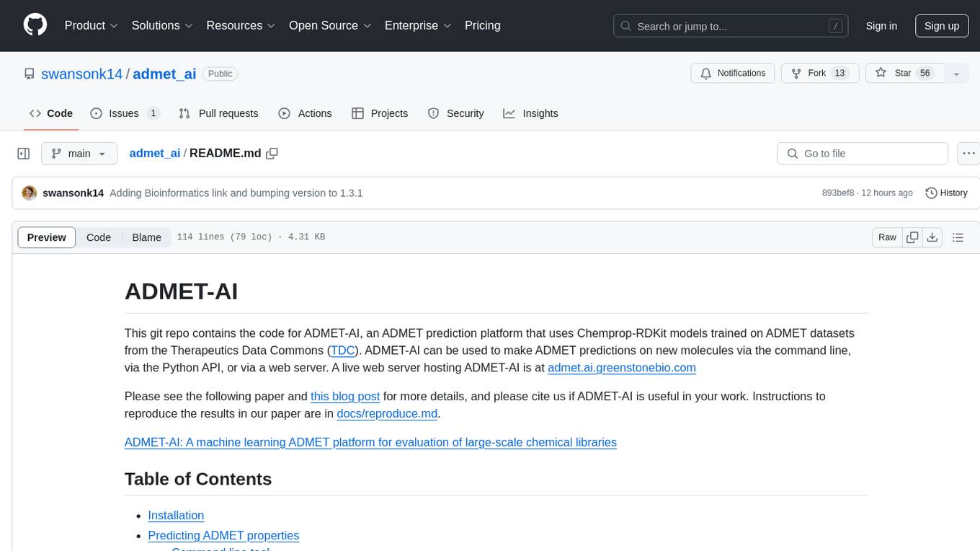Focus the Search or jump to field
The height and width of the screenshot is (551, 980).
tap(731, 26)
